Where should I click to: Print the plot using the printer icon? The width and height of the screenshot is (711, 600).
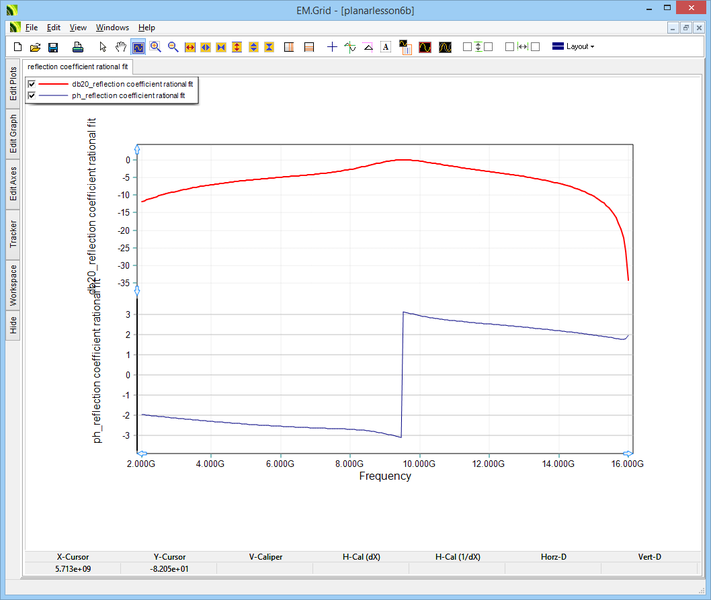77,47
